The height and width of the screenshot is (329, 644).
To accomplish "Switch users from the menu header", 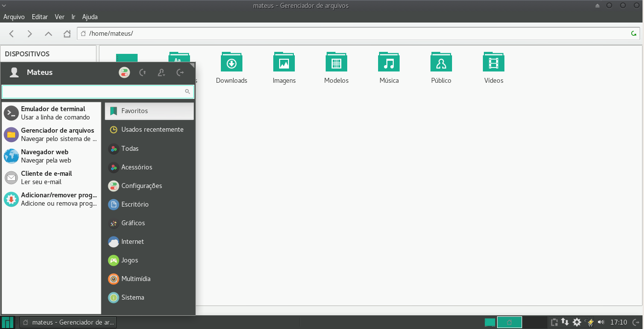I will click(161, 72).
